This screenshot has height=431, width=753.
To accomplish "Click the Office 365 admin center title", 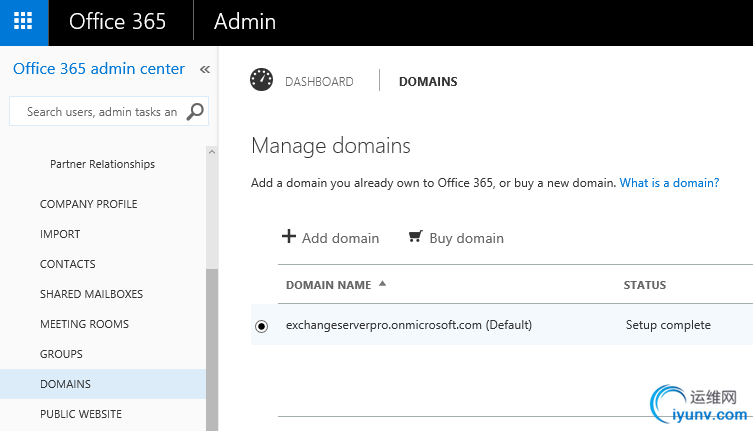I will coord(98,69).
